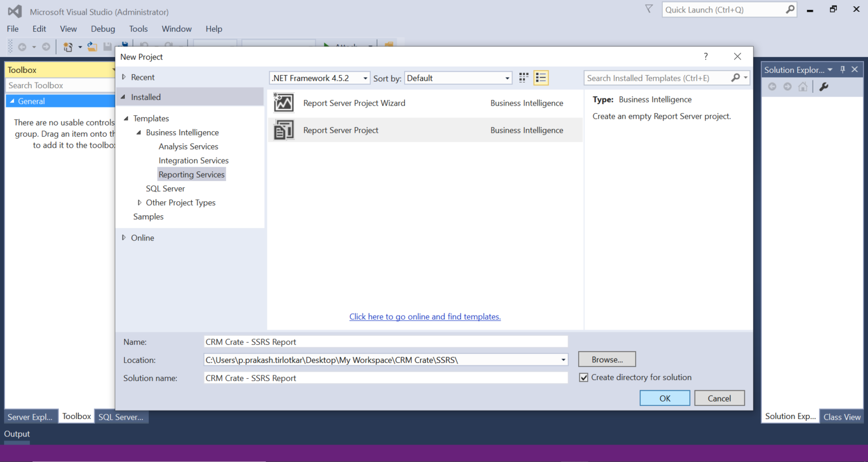Screen dimensions: 868x462
Task: Collapse the Business Intelligence tree node
Action: [139, 132]
